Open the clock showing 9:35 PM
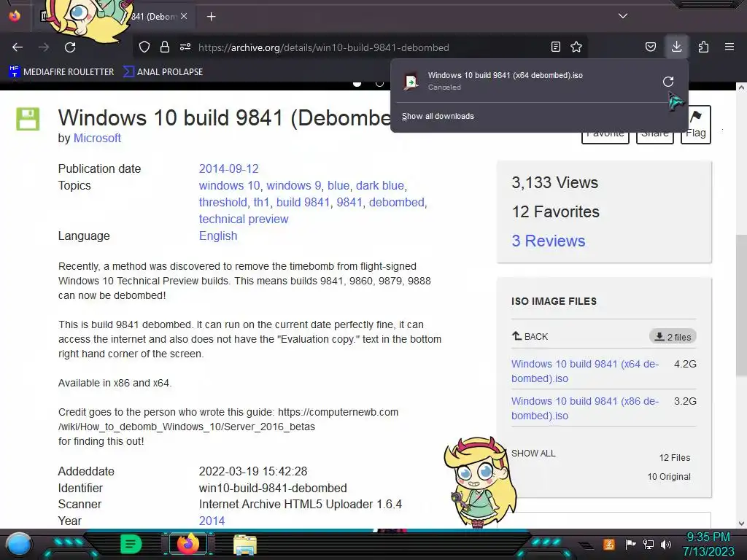This screenshot has width=747, height=560. pos(708,537)
